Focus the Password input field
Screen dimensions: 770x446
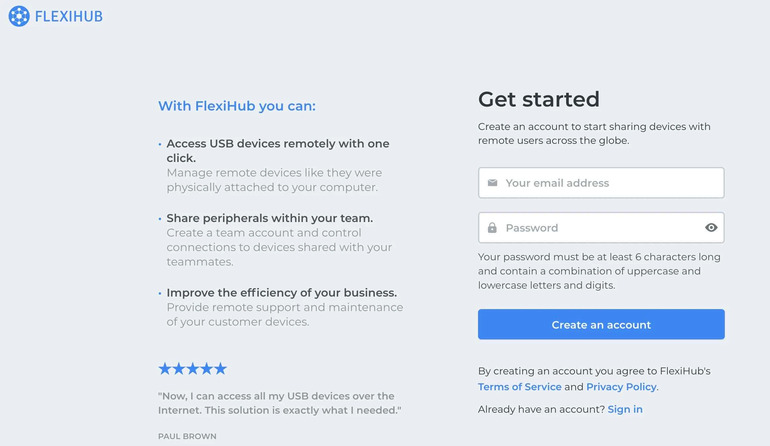[598, 228]
